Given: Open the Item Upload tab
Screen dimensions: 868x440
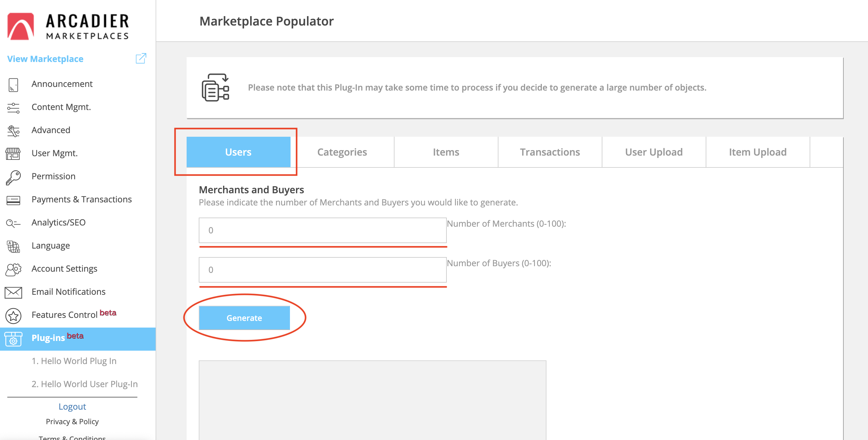Looking at the screenshot, I should coord(757,152).
